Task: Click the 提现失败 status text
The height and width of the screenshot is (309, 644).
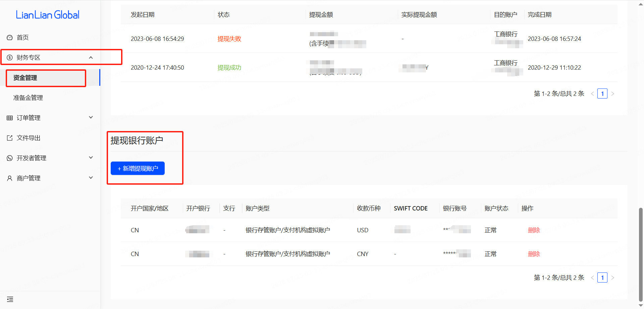Action: (x=229, y=39)
